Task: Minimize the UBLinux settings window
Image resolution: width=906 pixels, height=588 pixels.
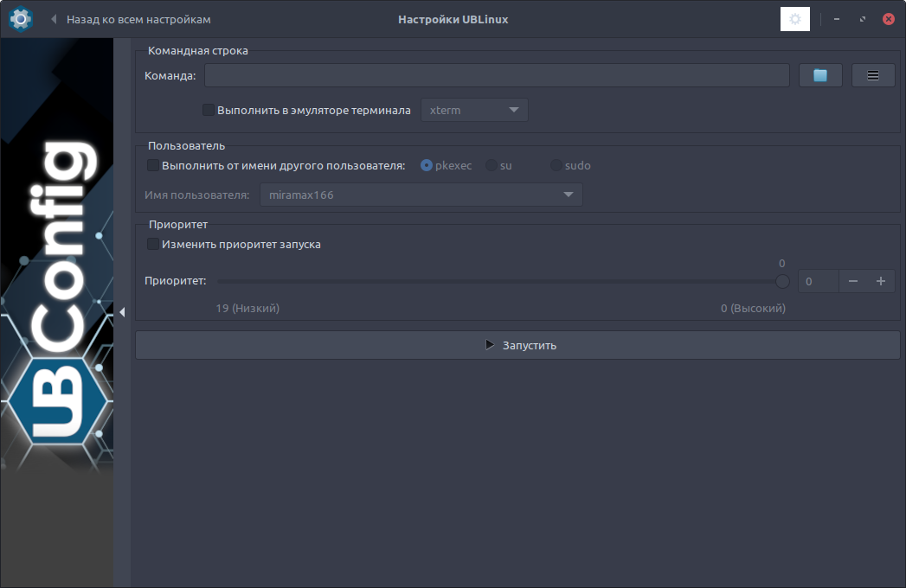Action: coord(836,19)
